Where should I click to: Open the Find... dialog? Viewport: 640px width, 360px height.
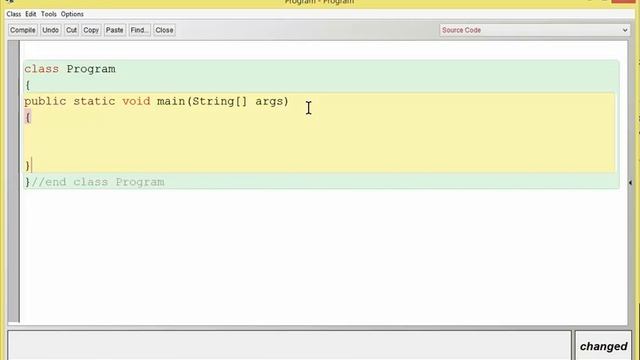tap(140, 30)
